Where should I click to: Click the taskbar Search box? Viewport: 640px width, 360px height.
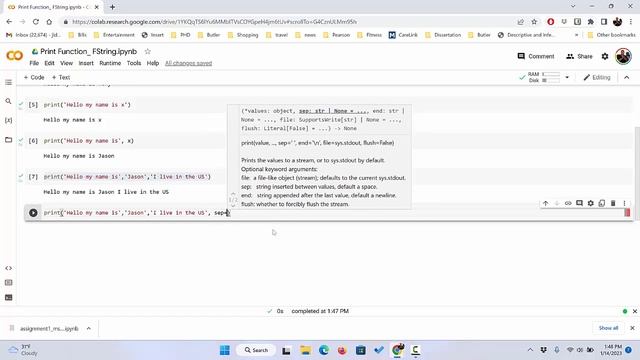tap(256, 350)
